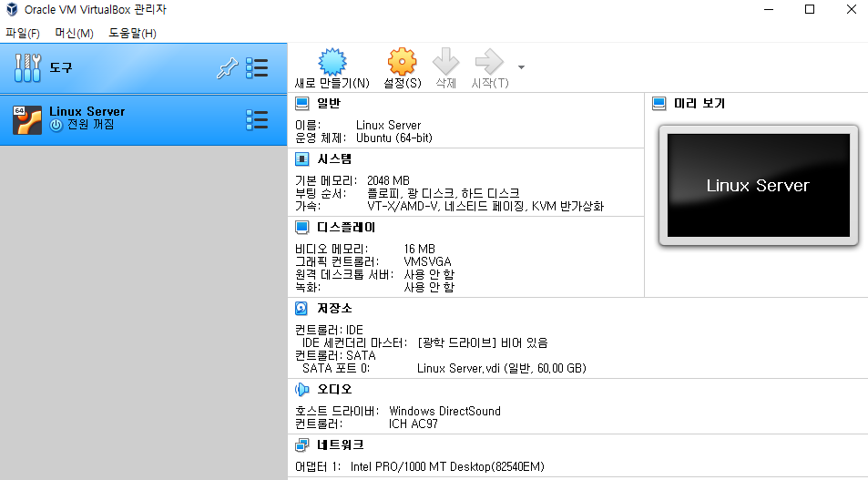
Task: Open the Machine (머신) menu
Action: tap(74, 33)
